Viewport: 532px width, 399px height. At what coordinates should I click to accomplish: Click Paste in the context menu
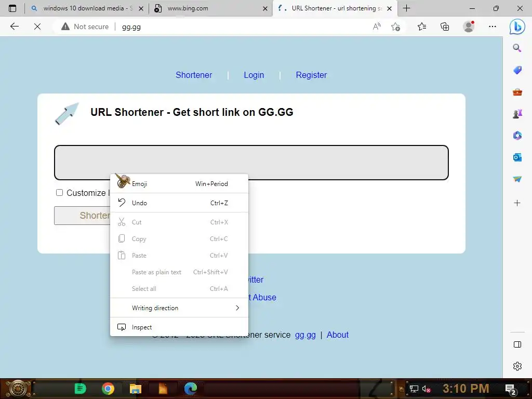pyautogui.click(x=179, y=256)
